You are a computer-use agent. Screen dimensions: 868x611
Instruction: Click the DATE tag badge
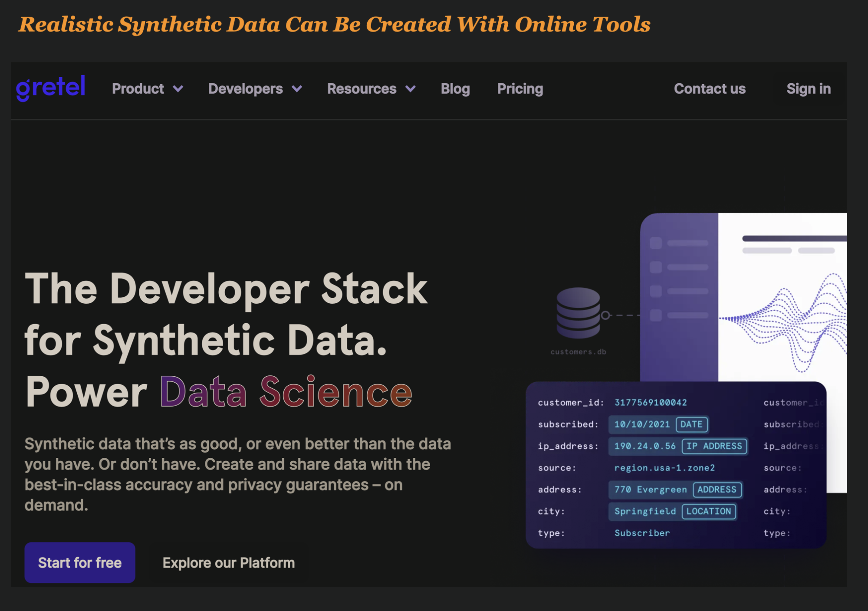[x=691, y=424]
